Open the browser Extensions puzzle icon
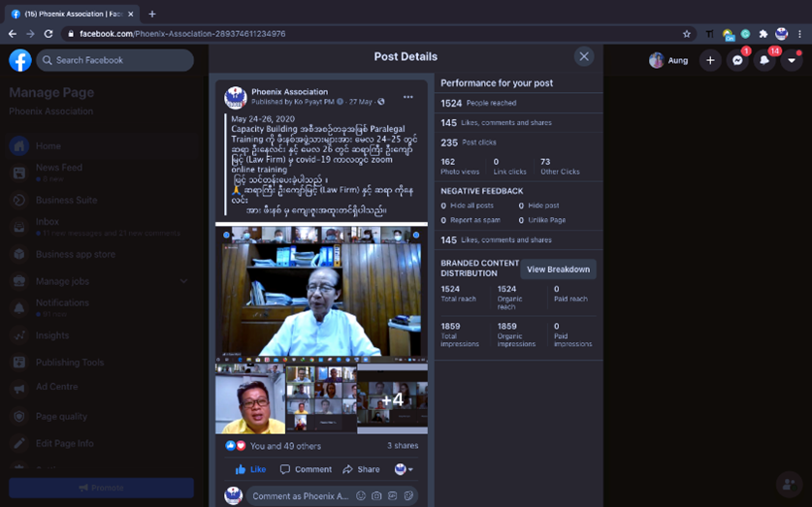The image size is (812, 507). pyautogui.click(x=763, y=34)
